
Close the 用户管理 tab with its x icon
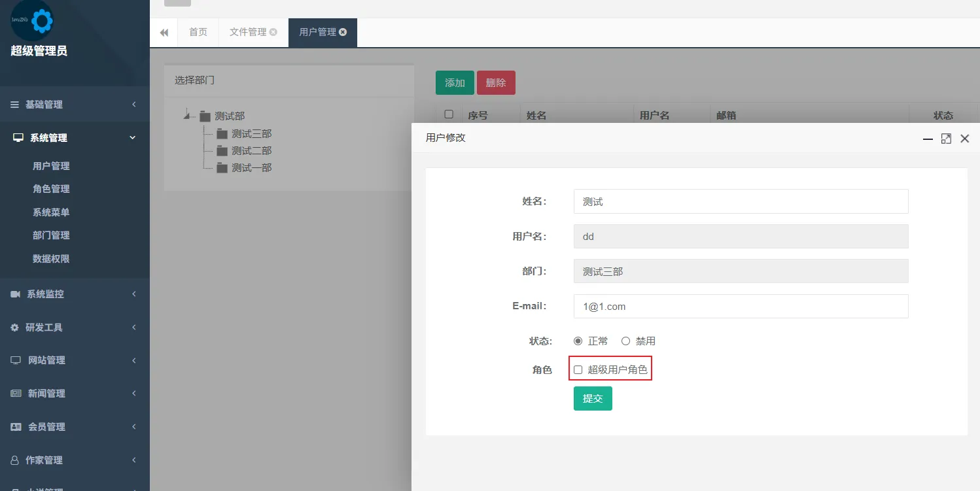point(343,32)
